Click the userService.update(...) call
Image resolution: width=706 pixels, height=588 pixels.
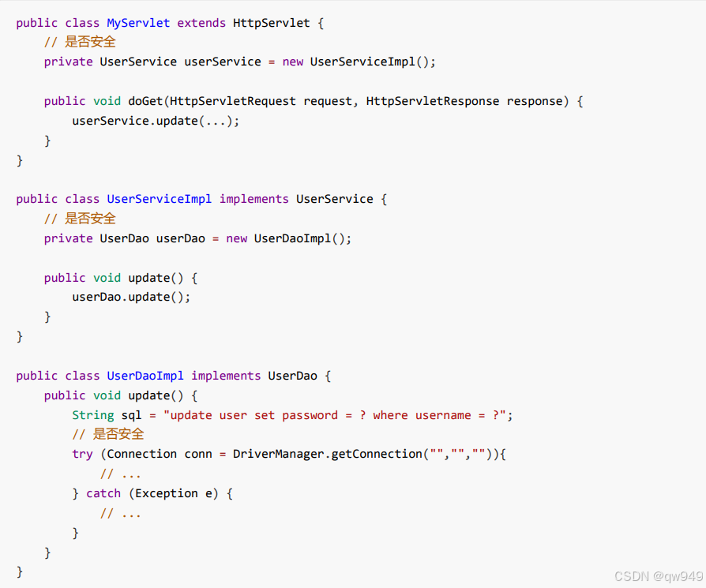coord(156,121)
